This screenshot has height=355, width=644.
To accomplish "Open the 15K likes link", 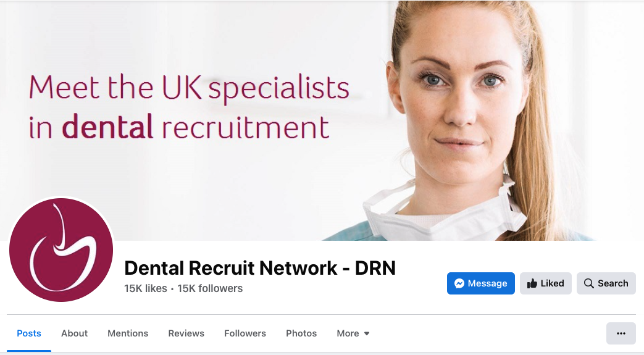I will click(145, 288).
